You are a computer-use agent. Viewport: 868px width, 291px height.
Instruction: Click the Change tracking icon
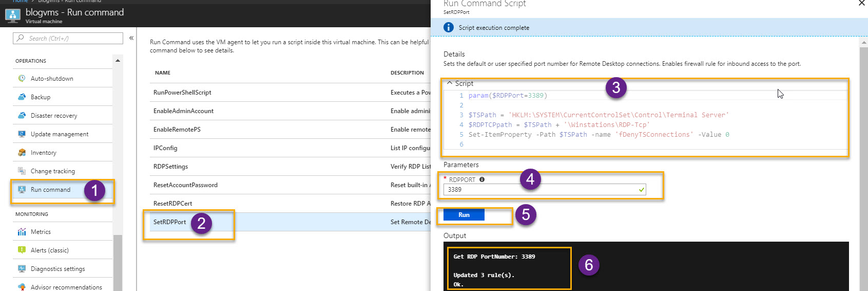click(22, 171)
